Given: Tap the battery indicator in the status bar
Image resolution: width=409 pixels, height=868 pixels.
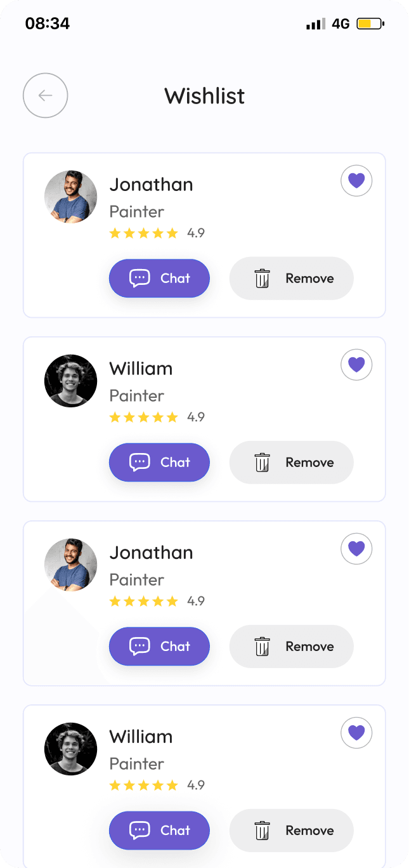Looking at the screenshot, I should pos(368,23).
